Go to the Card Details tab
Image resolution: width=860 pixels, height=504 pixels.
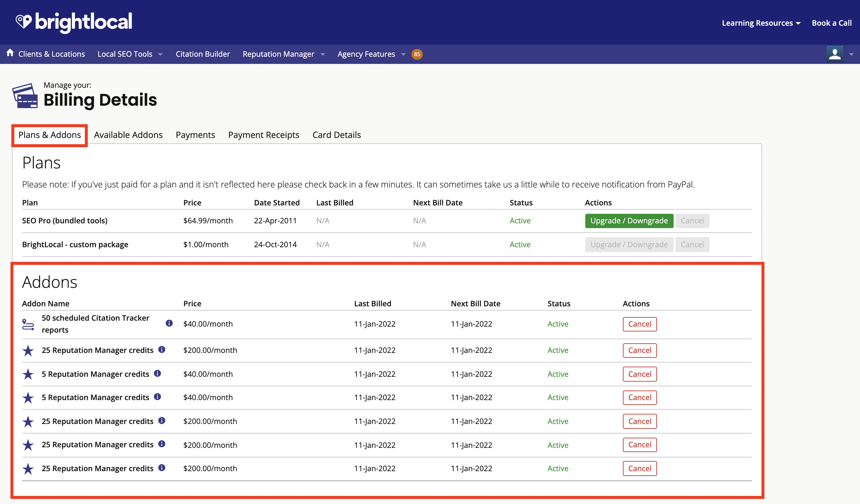coord(337,135)
